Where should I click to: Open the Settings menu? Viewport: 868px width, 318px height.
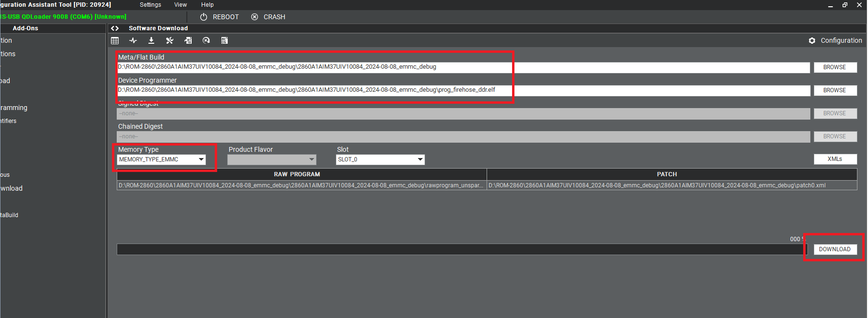pyautogui.click(x=150, y=5)
